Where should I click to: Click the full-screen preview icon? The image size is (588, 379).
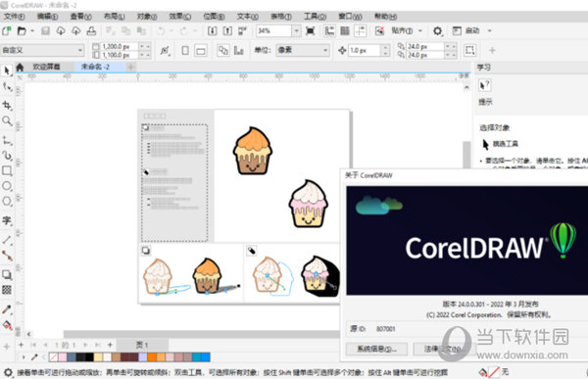coord(310,30)
